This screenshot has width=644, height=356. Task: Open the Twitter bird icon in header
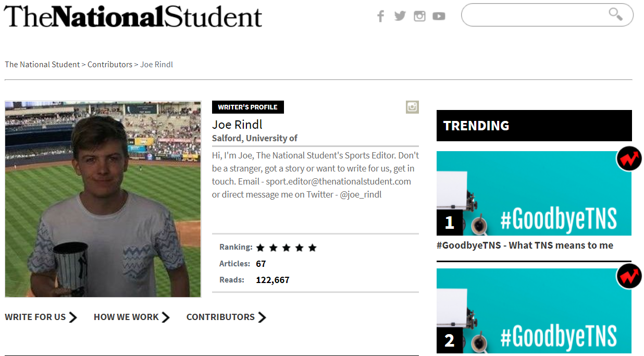point(400,16)
